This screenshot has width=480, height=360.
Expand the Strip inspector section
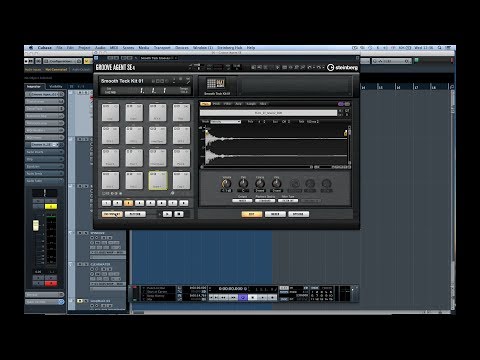pyautogui.click(x=44, y=159)
